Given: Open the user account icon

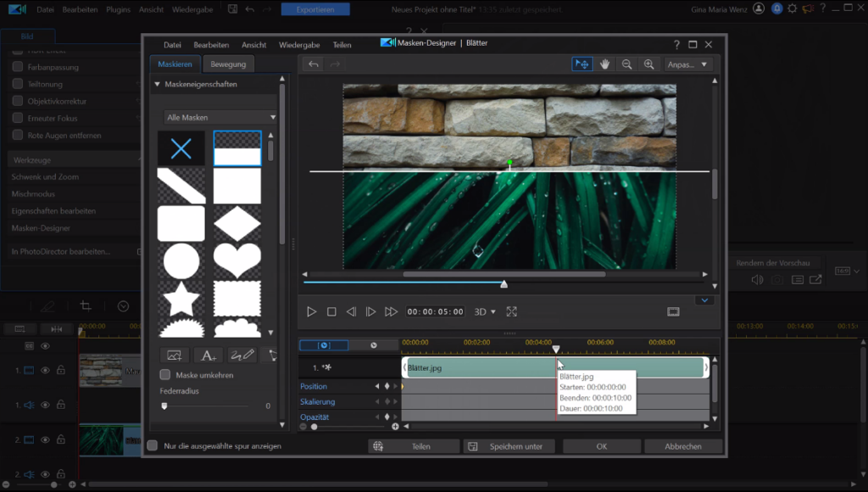Looking at the screenshot, I should (759, 8).
